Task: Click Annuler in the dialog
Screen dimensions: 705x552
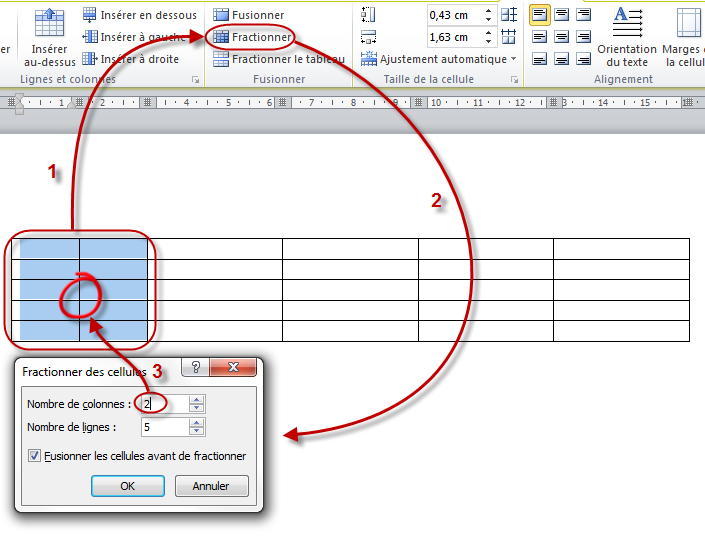Action: coord(211,486)
